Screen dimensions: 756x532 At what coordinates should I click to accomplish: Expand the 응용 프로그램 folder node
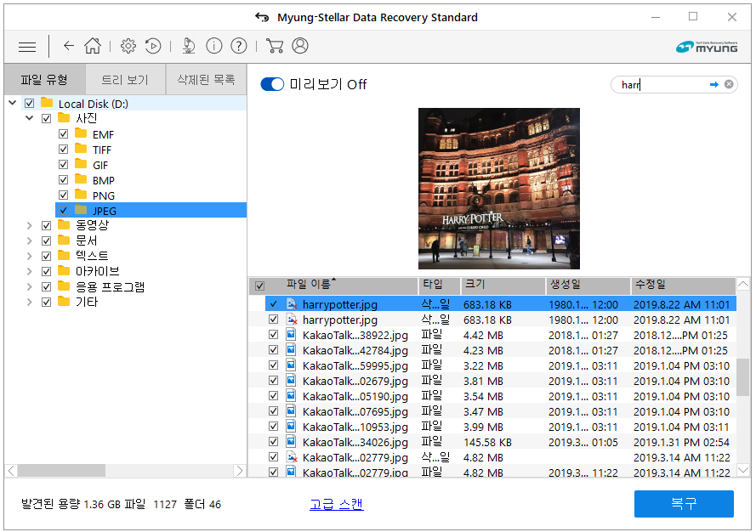point(30,286)
